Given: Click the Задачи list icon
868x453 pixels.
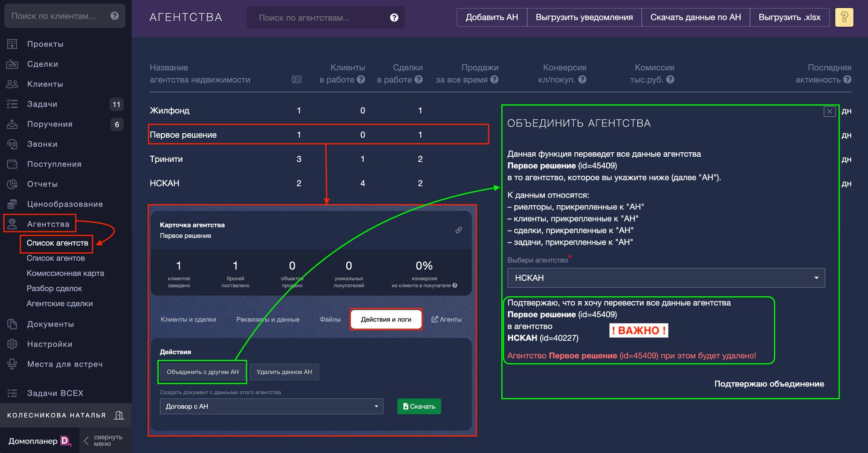Looking at the screenshot, I should tap(12, 104).
